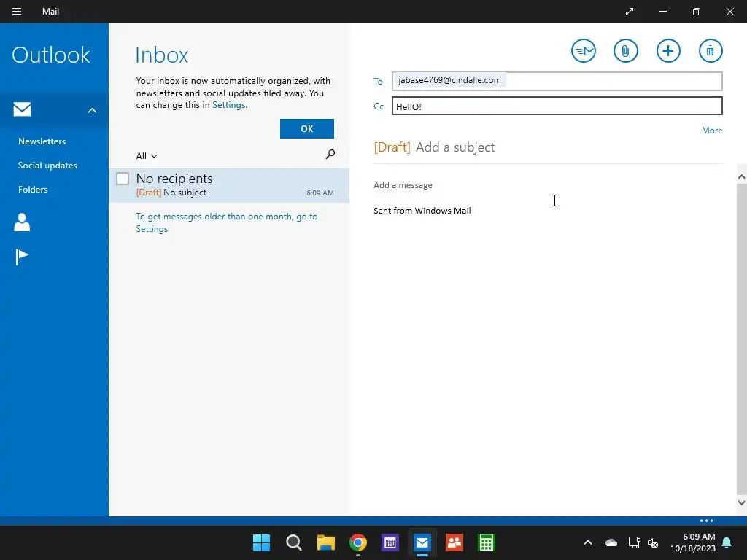Click the 6:09 AM taskbar clock

(x=693, y=542)
